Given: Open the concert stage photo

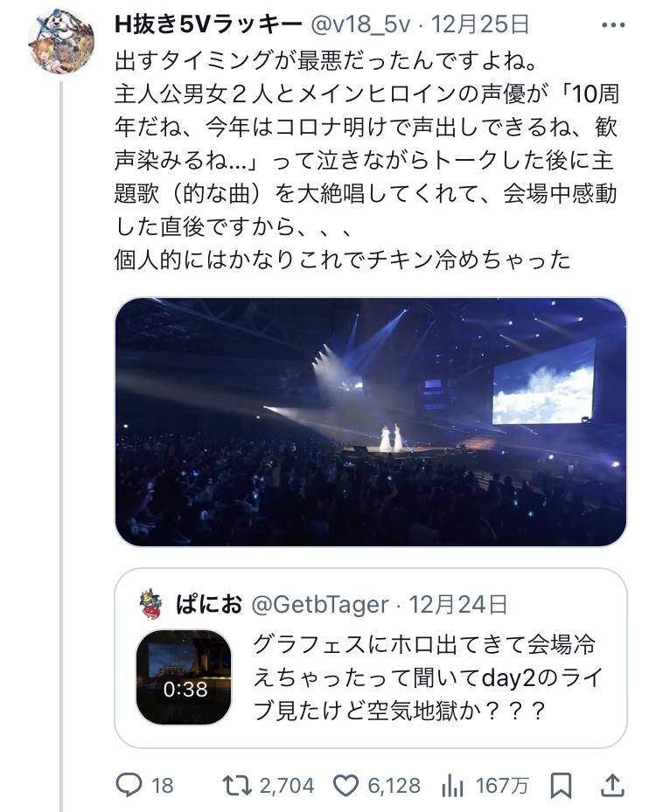Looking at the screenshot, I should coord(371,421).
